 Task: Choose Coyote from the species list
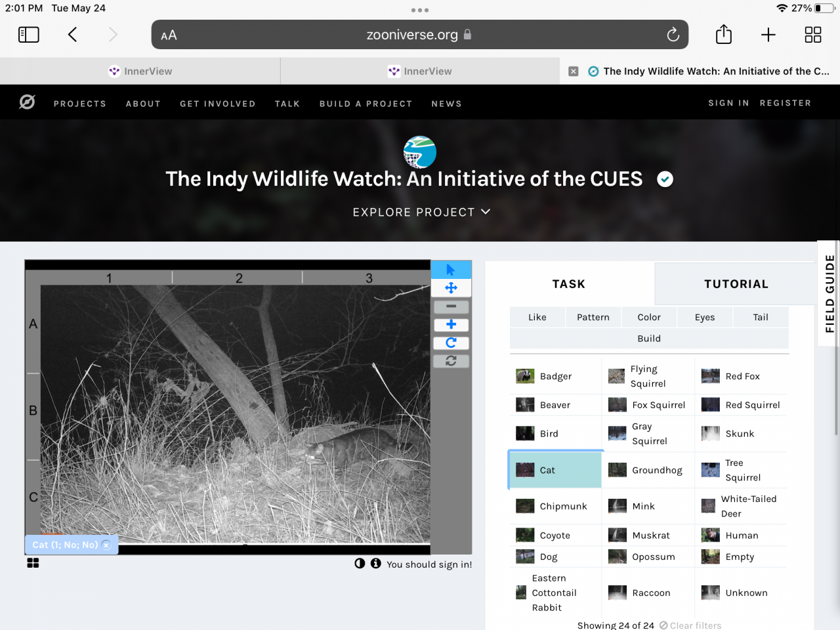tap(555, 535)
